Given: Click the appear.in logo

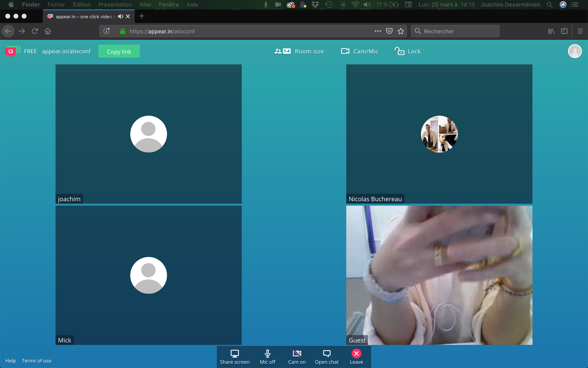Looking at the screenshot, I should click(x=12, y=51).
